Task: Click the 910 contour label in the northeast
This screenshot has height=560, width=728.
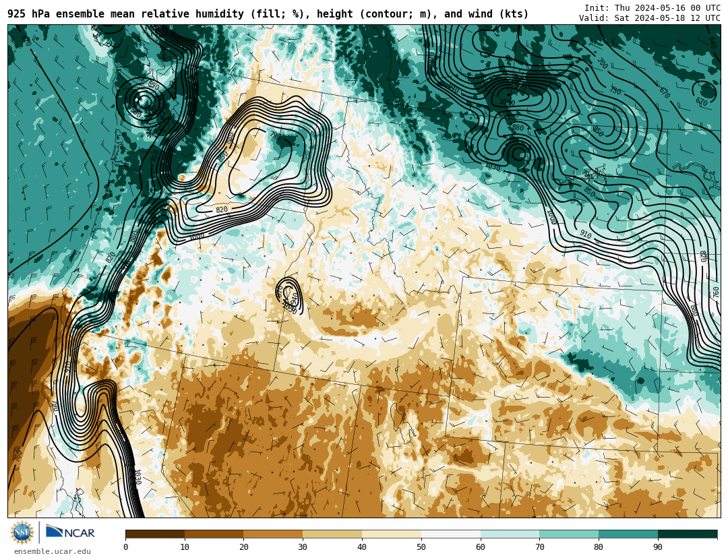Action: (x=586, y=235)
